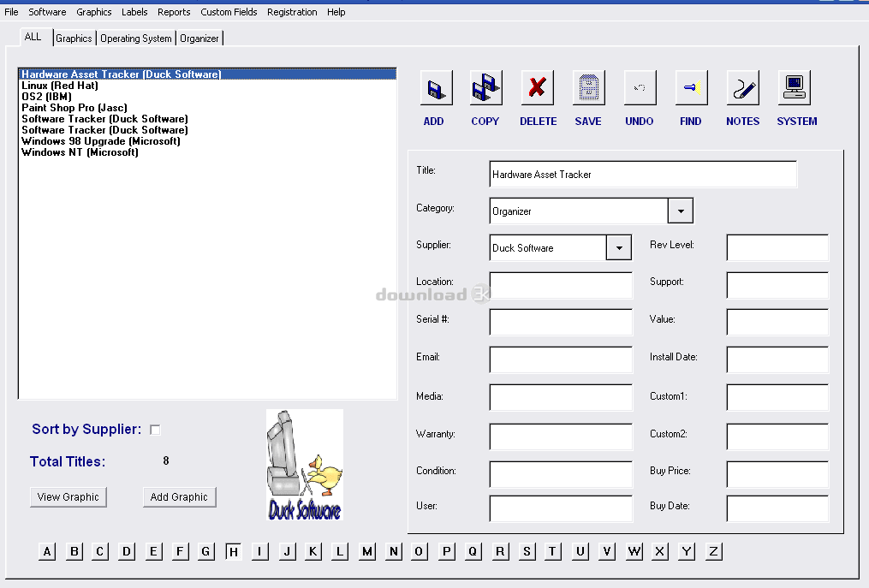
Task: Click the SAVE record icon
Action: click(588, 88)
